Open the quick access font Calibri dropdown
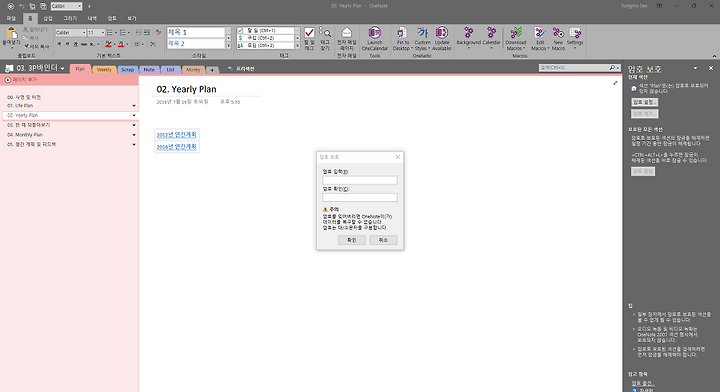The image size is (720, 392). pos(79,6)
